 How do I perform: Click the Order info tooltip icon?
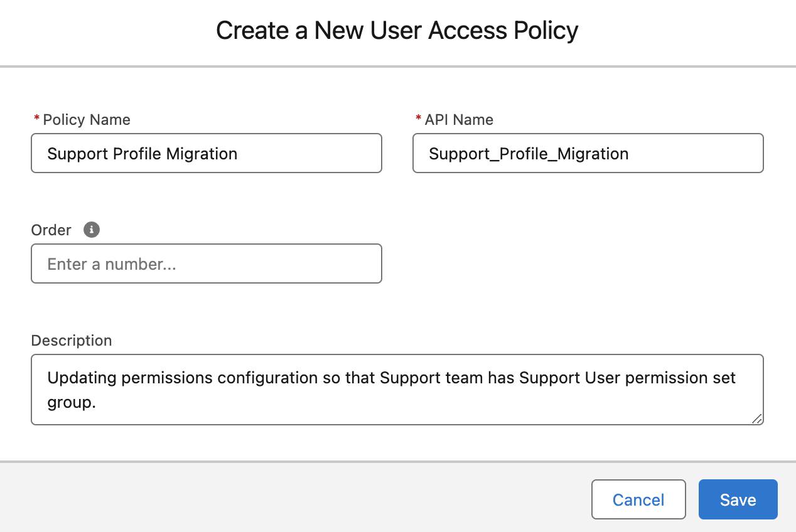pyautogui.click(x=92, y=230)
